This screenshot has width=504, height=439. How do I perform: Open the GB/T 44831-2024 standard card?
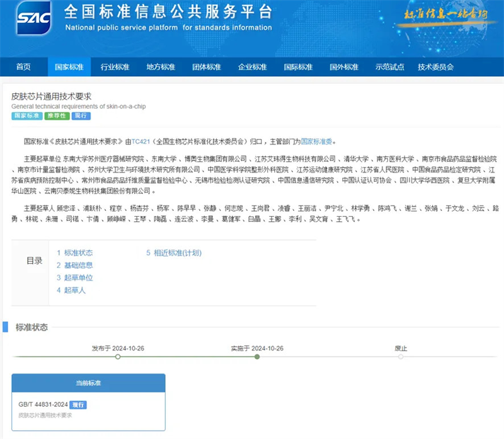88,404
